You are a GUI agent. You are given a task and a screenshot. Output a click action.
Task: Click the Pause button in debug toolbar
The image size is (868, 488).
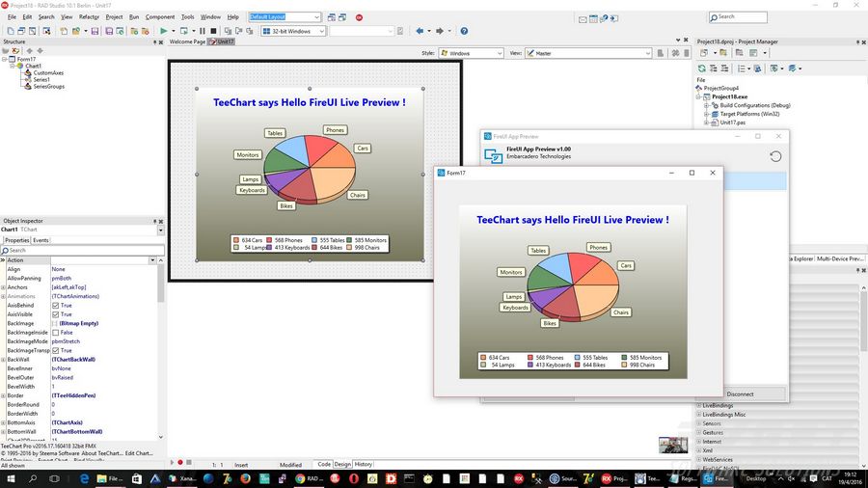(203, 31)
